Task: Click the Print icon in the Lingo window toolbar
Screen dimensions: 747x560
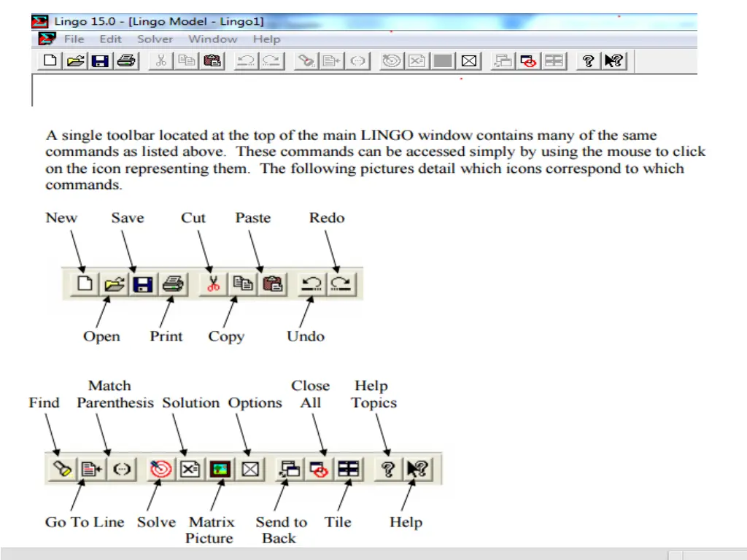Action: coord(125,61)
